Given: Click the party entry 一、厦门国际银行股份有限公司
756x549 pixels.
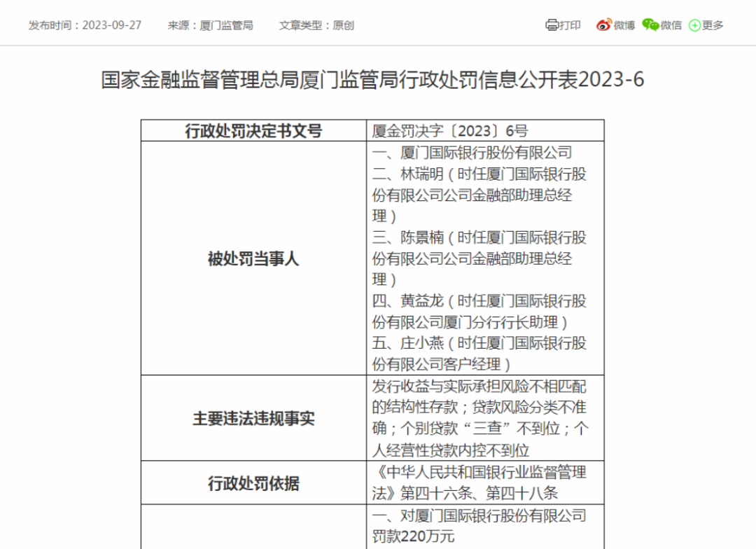Looking at the screenshot, I should pyautogui.click(x=472, y=153).
